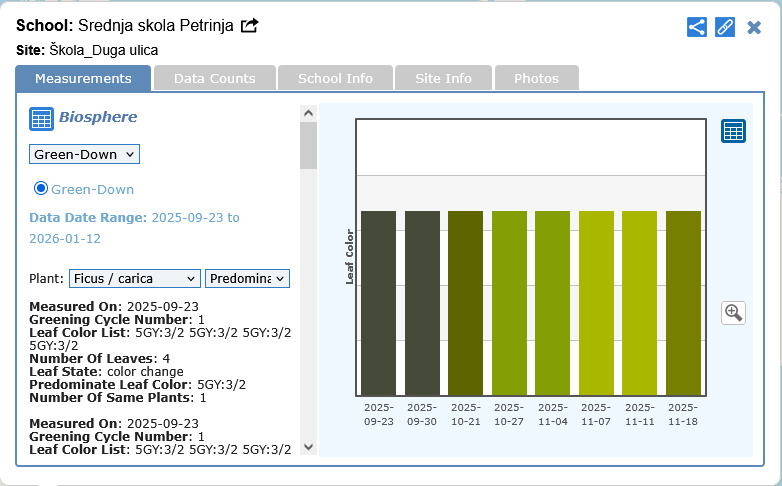Copy permalink using chain link icon

point(726,27)
